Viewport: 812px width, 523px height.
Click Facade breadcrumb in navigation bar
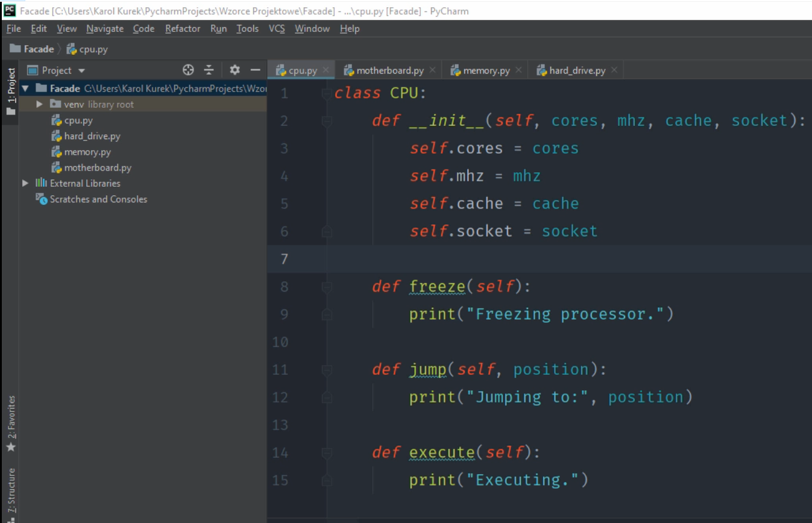click(x=39, y=49)
